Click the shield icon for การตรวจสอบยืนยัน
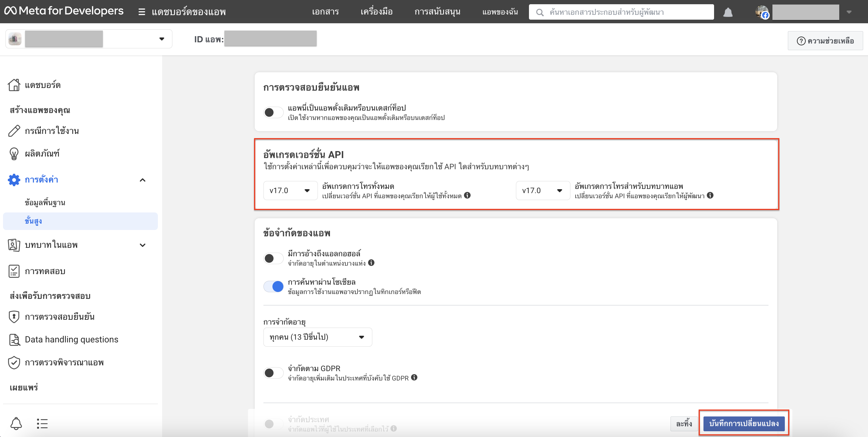This screenshot has height=437, width=868. click(14, 316)
